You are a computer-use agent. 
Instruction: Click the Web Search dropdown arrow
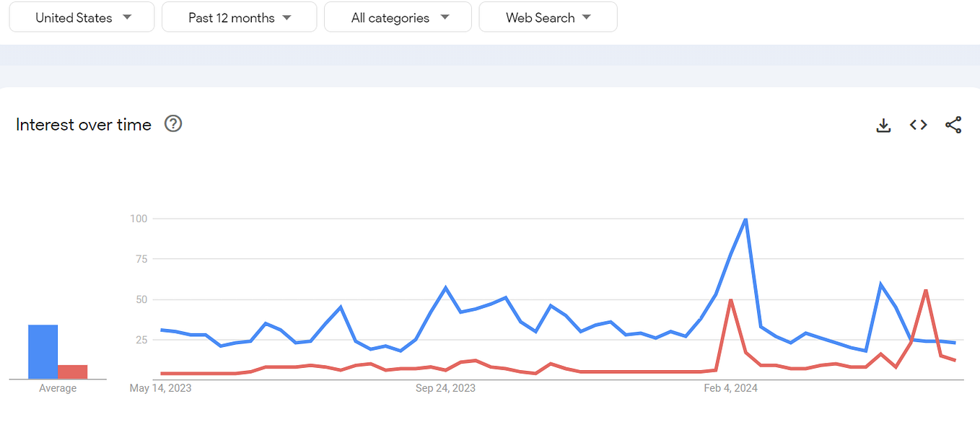(x=586, y=17)
